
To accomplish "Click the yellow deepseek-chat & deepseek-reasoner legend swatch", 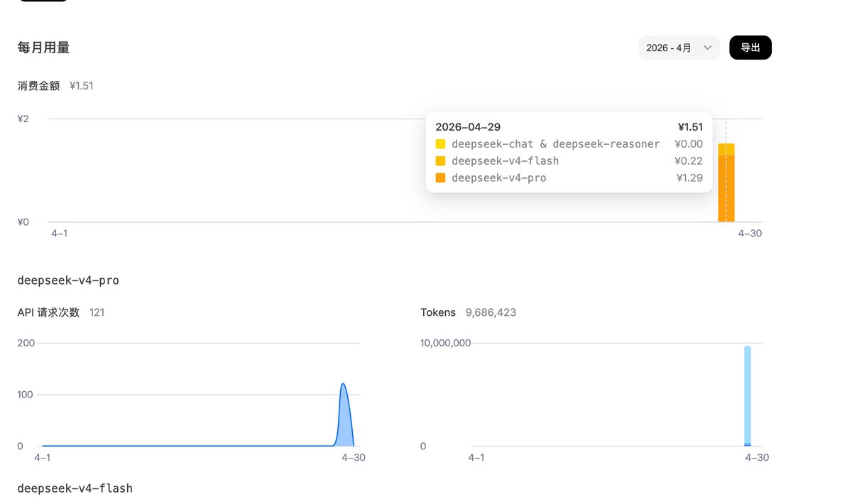I will (440, 144).
